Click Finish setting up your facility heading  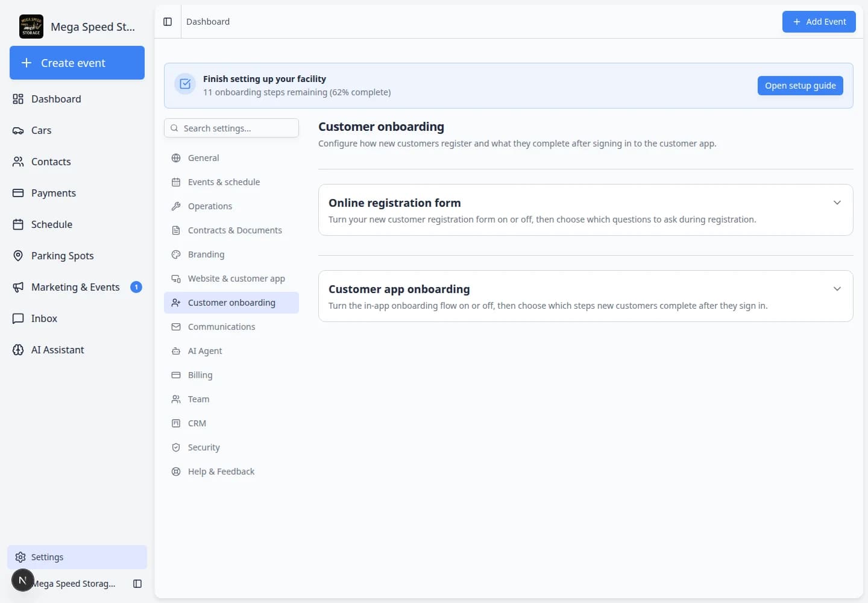coord(265,79)
